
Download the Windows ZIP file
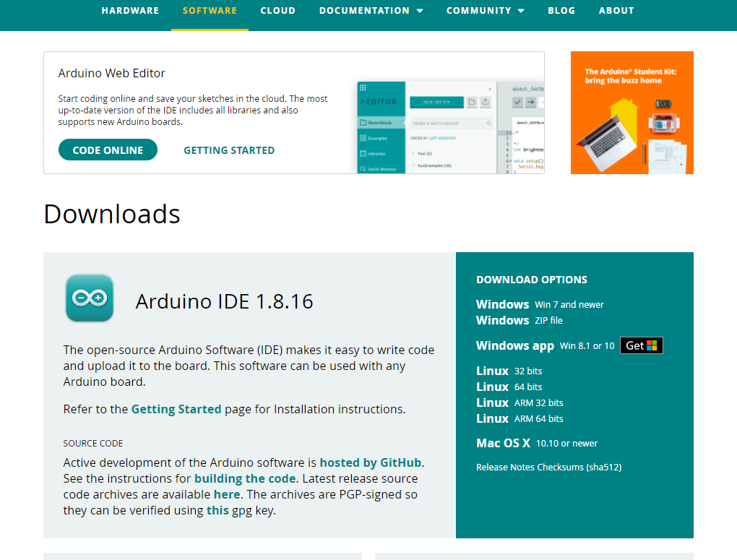(x=519, y=320)
